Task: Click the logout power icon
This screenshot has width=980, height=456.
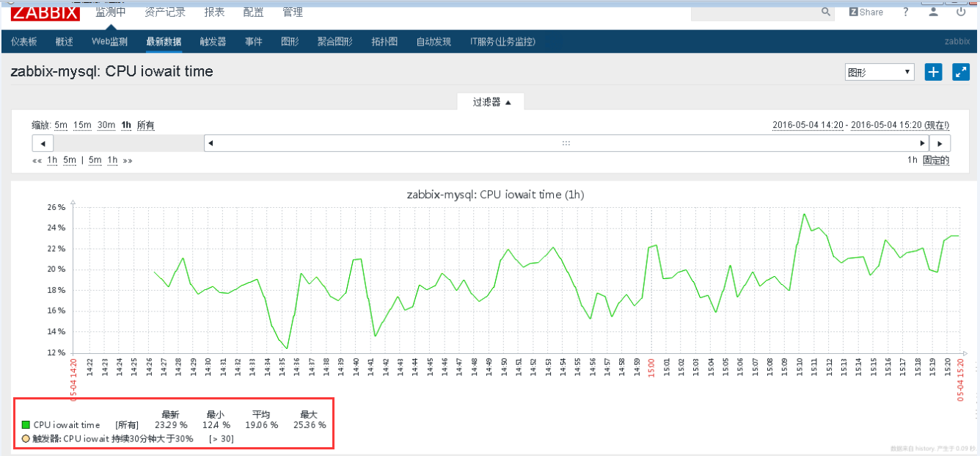Action: (961, 12)
